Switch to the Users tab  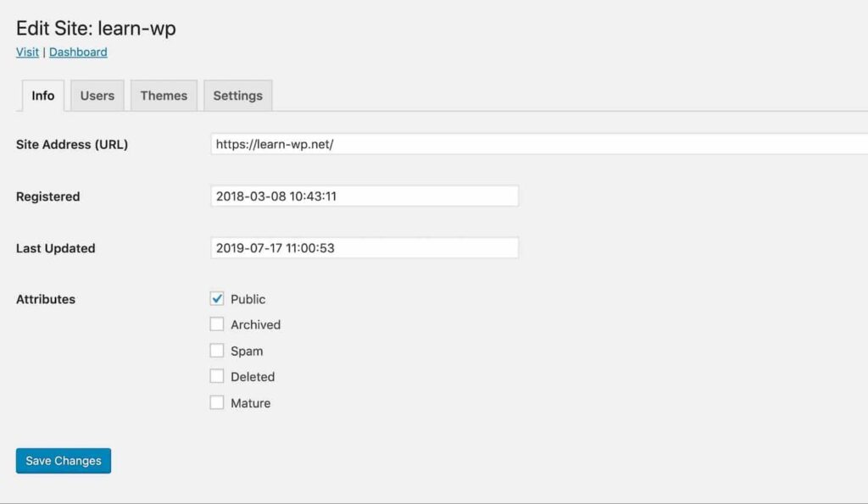click(x=97, y=96)
